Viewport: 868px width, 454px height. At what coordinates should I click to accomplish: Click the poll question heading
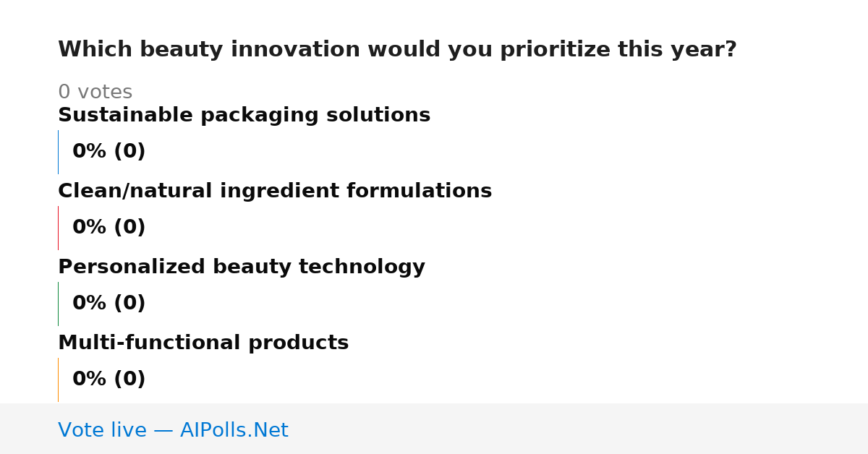point(397,50)
